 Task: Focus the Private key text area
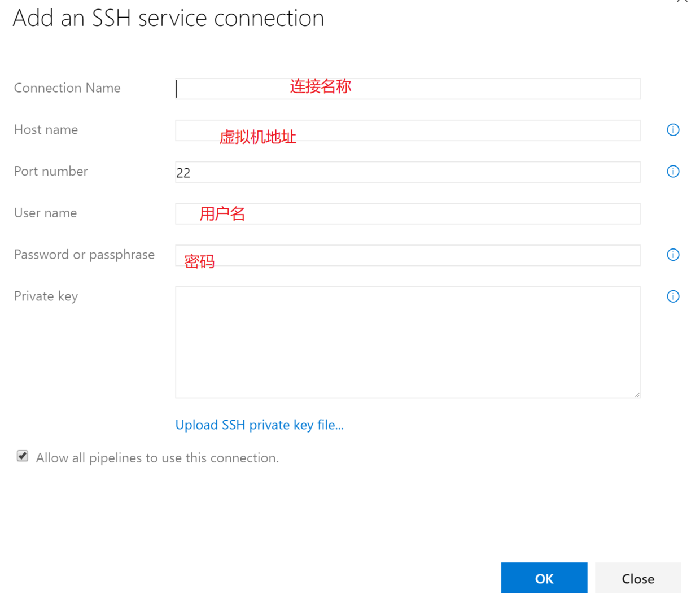pyautogui.click(x=408, y=342)
